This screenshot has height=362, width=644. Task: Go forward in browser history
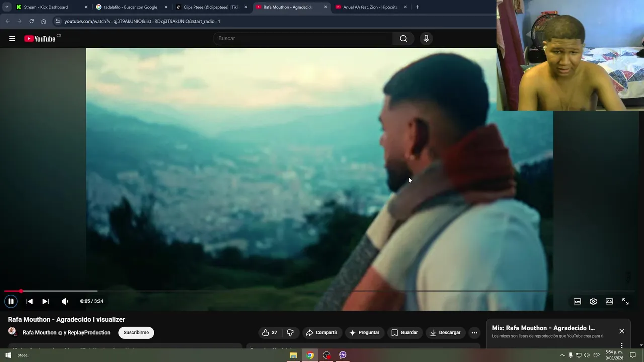pyautogui.click(x=19, y=21)
